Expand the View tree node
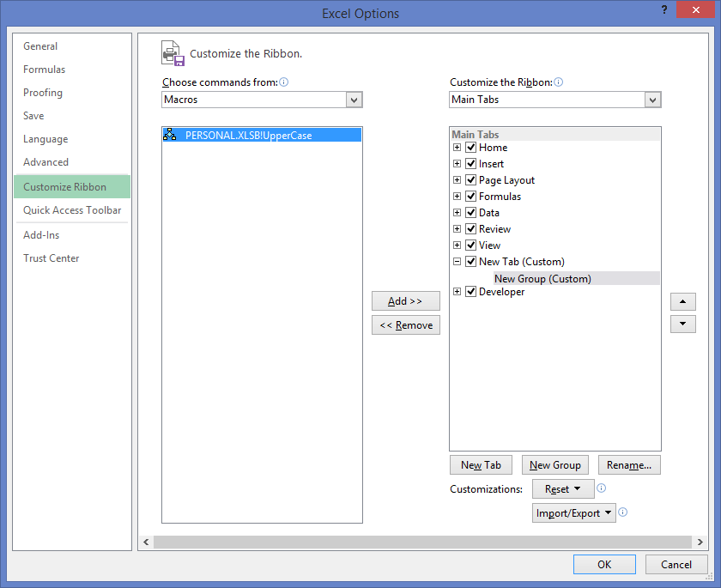This screenshot has height=588, width=721. 457,245
